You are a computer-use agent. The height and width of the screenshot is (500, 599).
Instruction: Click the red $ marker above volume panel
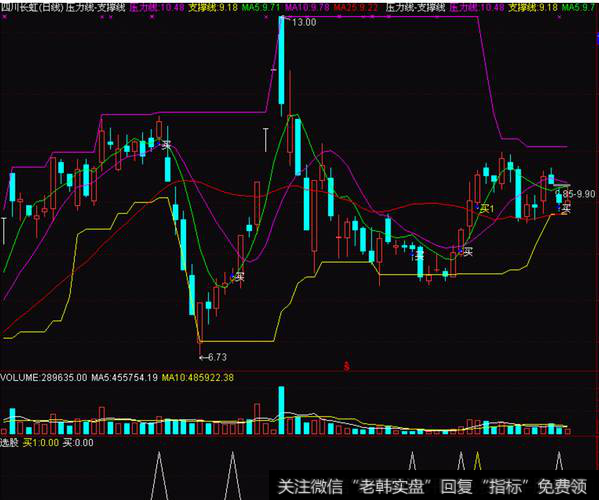click(x=346, y=366)
